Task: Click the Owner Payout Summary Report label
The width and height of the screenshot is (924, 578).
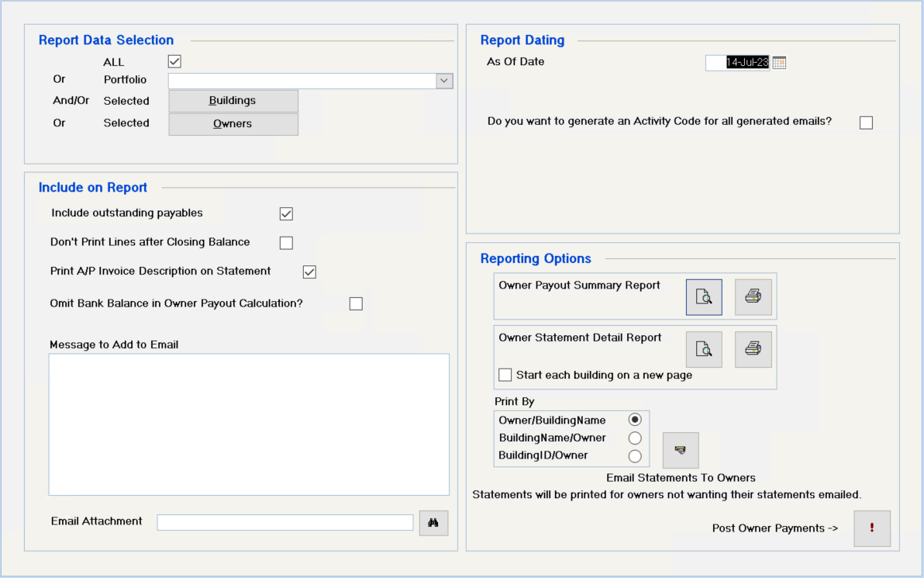Action: tap(579, 286)
